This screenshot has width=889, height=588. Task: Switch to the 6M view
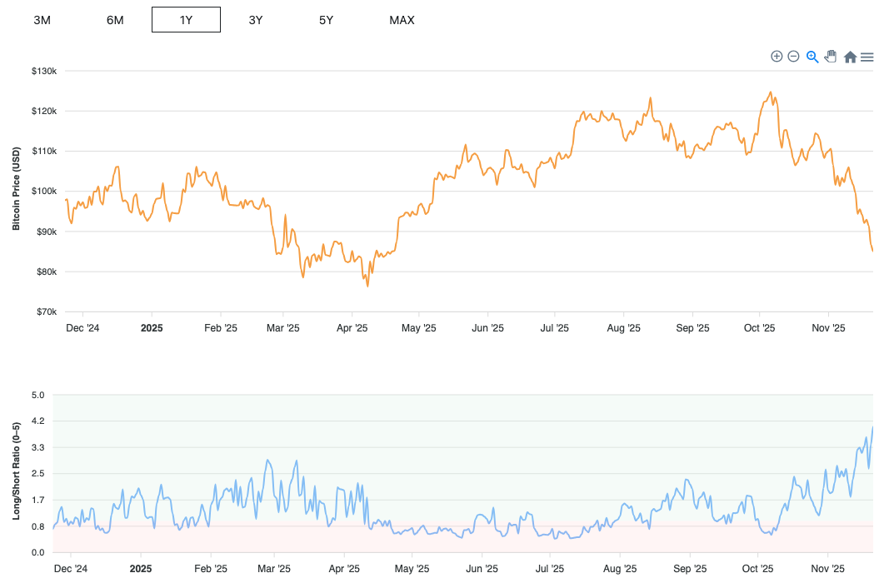point(115,19)
